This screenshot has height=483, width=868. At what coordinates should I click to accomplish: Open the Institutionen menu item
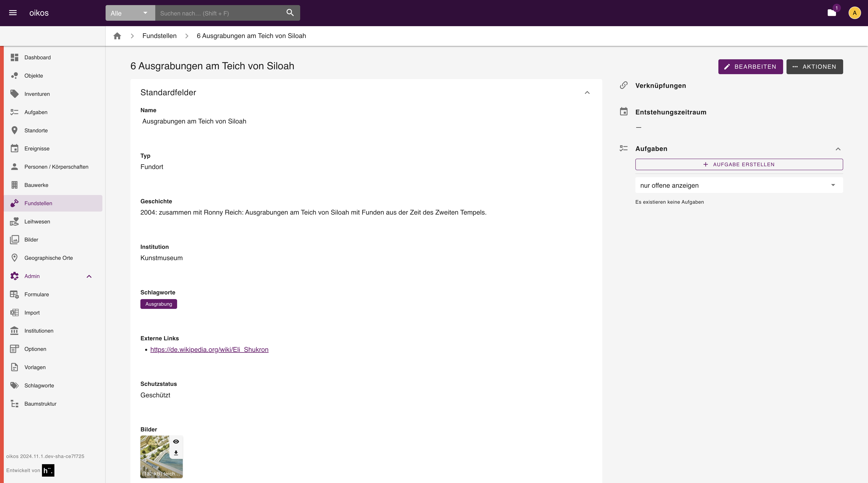click(x=53, y=331)
